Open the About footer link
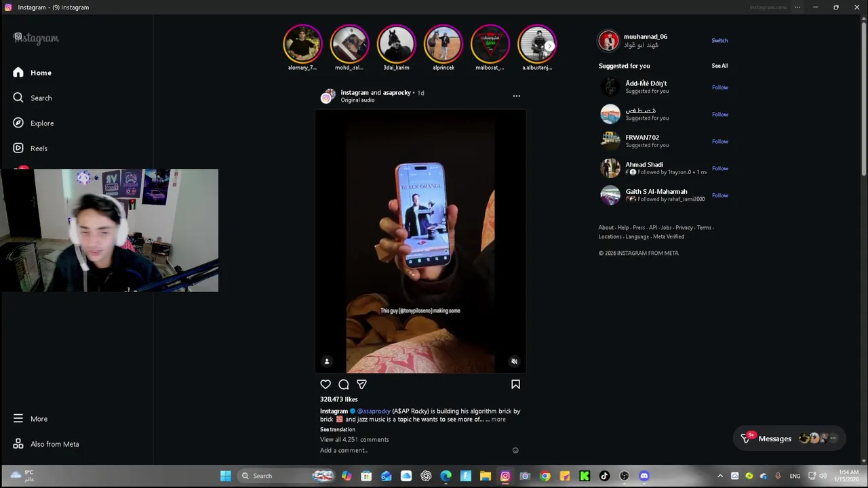Screen dimensions: 868x488 [606, 228]
